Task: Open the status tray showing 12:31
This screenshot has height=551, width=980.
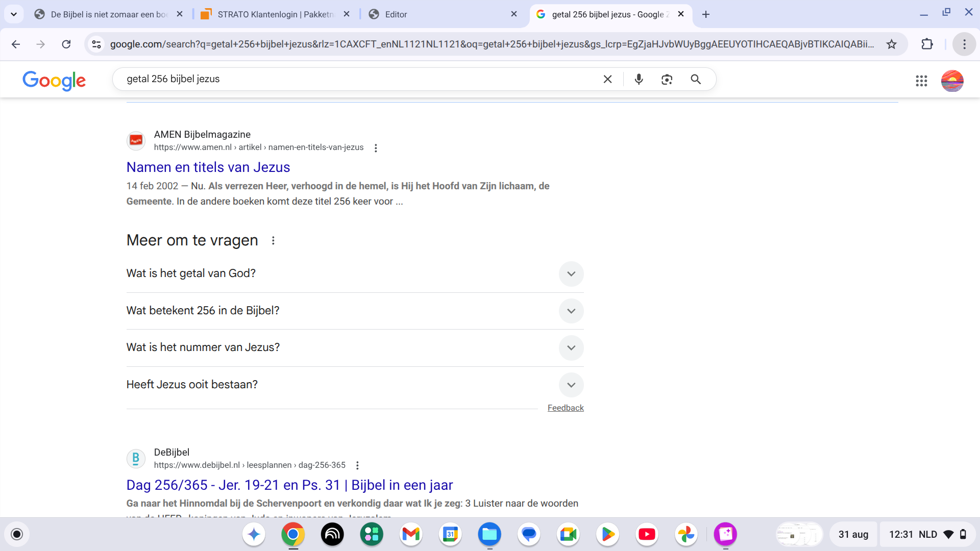Action: coord(927,534)
